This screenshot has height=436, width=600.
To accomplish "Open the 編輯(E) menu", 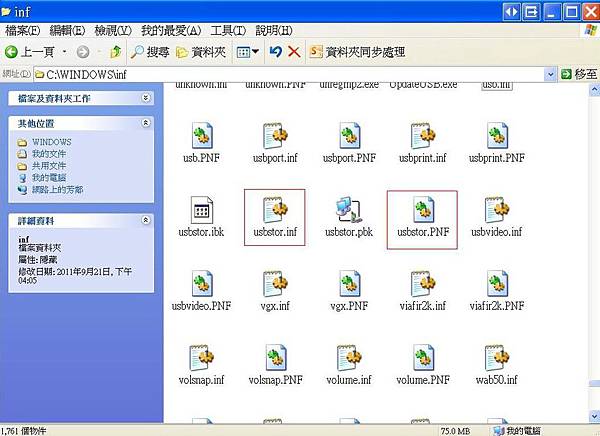I will pyautogui.click(x=67, y=31).
